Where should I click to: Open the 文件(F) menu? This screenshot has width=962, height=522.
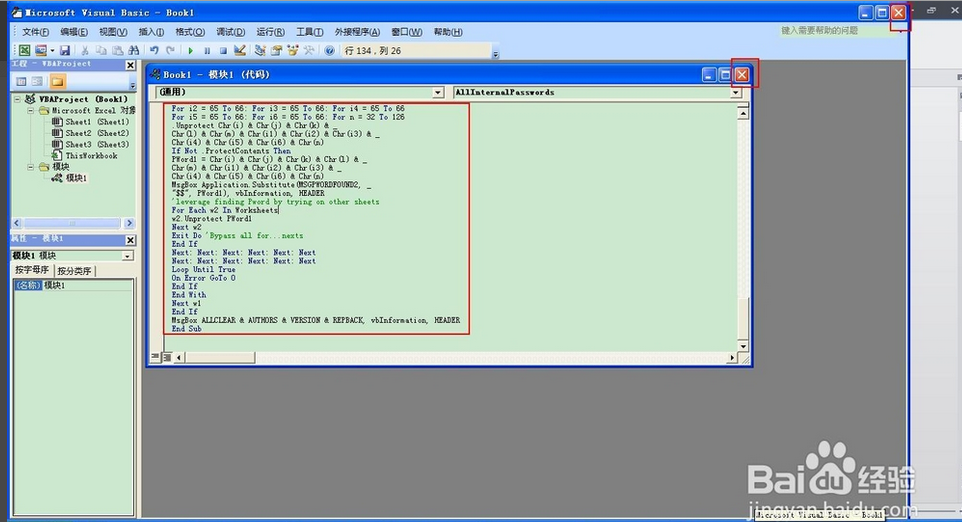pyautogui.click(x=36, y=32)
